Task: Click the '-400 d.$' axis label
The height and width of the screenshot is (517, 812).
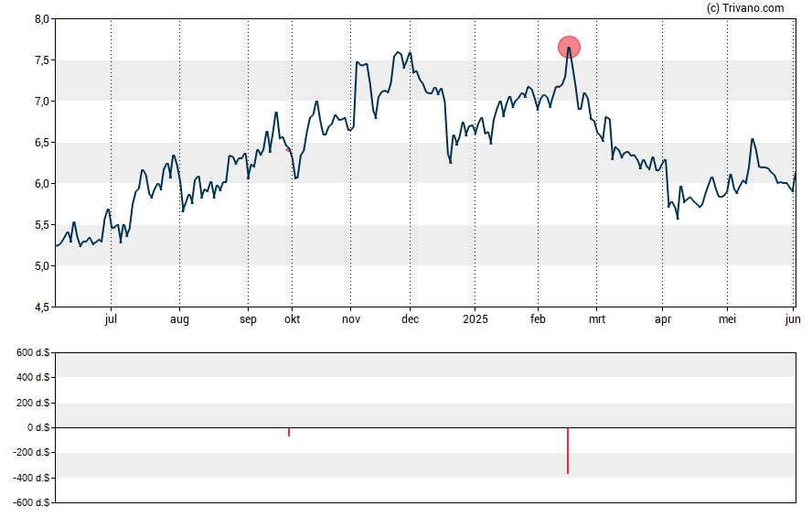Action: (x=32, y=478)
